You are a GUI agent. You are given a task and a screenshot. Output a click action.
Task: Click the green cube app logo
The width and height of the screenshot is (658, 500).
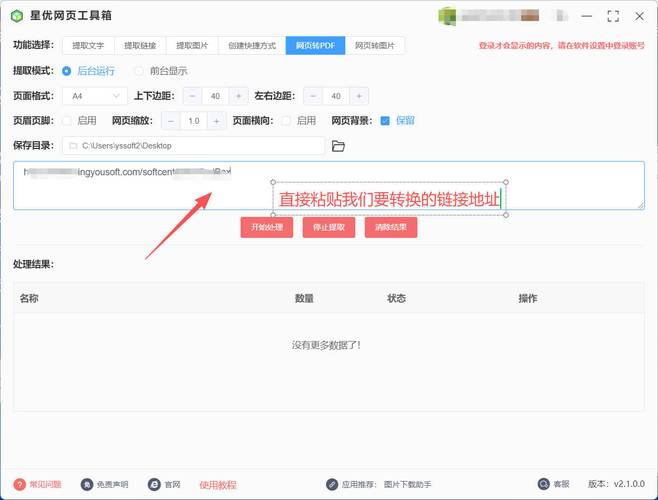[x=16, y=16]
